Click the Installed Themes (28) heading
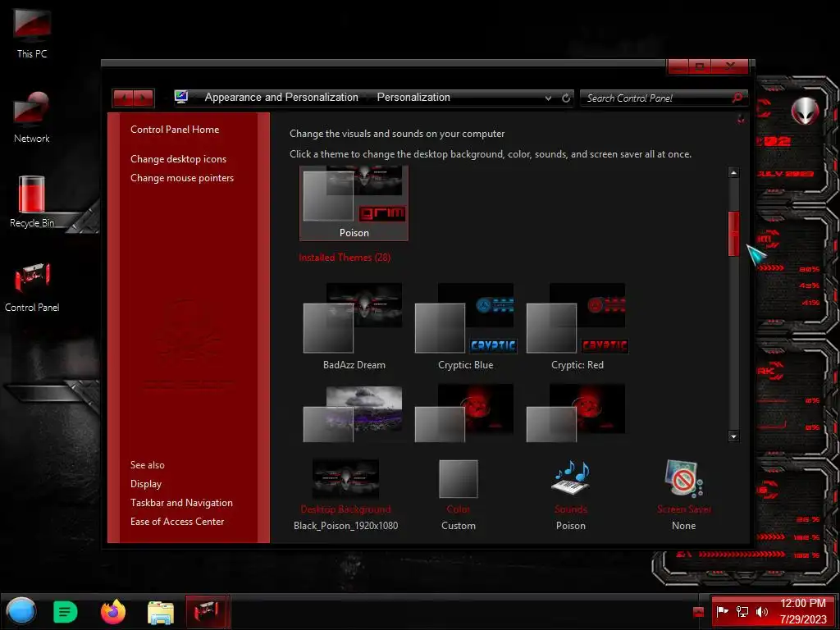Image resolution: width=840 pixels, height=630 pixels. click(345, 258)
